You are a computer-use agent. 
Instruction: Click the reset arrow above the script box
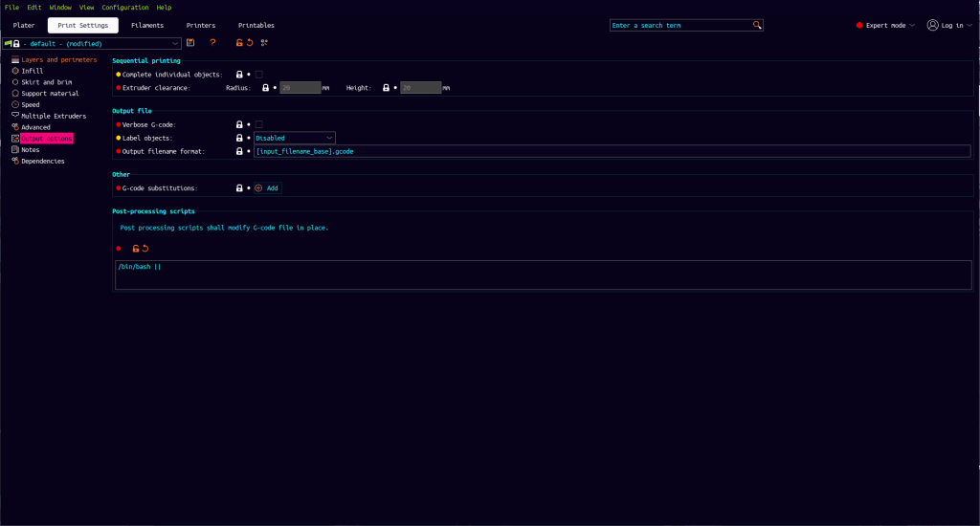click(145, 249)
